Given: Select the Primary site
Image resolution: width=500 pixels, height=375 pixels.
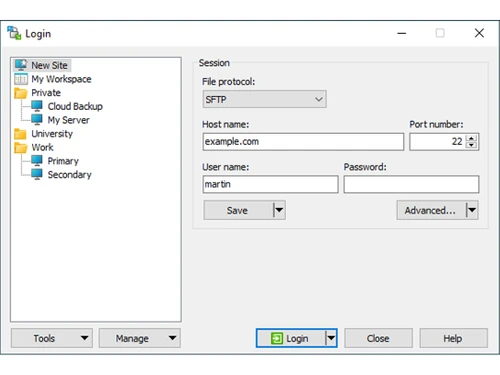Looking at the screenshot, I should point(63,161).
